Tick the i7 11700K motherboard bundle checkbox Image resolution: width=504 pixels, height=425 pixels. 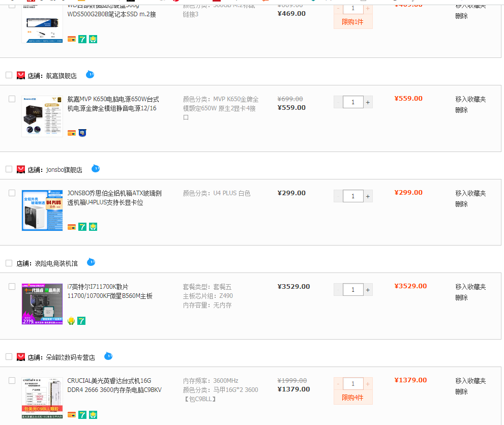click(x=12, y=287)
